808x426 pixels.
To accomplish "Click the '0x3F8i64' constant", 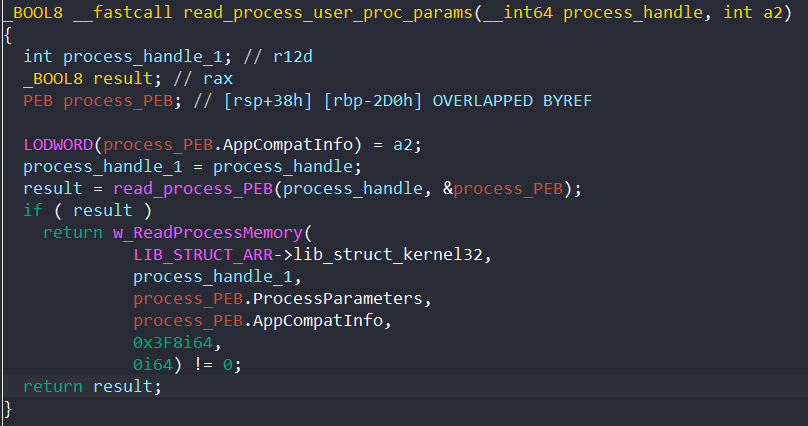I will click(x=173, y=343).
